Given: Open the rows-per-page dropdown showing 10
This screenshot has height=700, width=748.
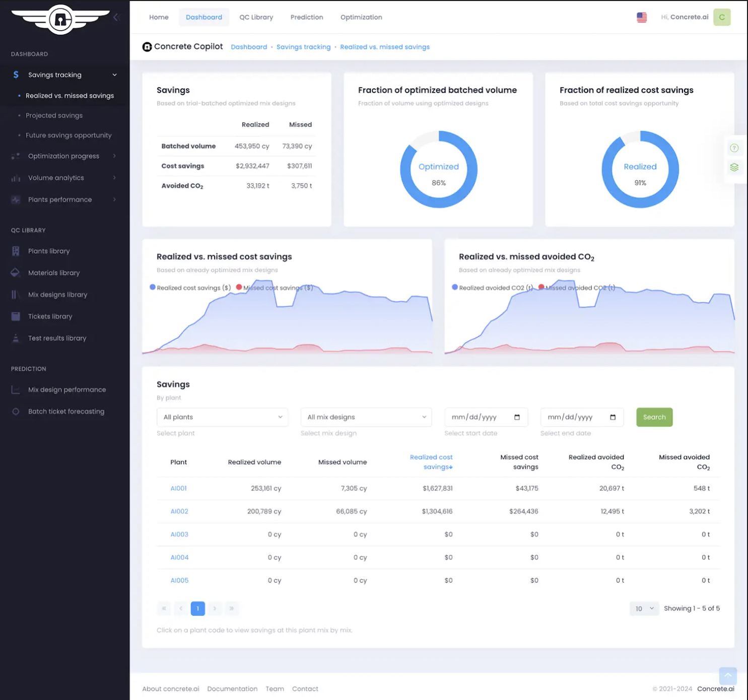Looking at the screenshot, I should coord(644,608).
